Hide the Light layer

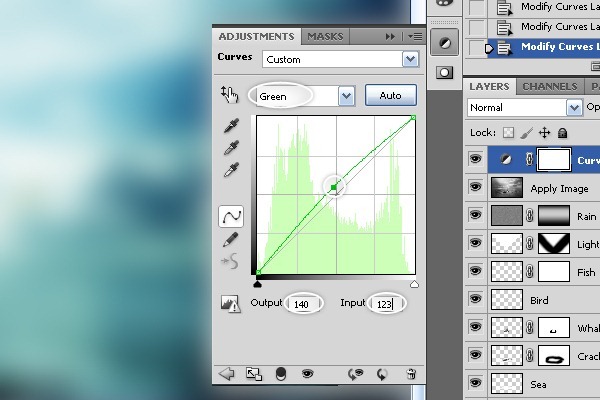click(x=475, y=243)
